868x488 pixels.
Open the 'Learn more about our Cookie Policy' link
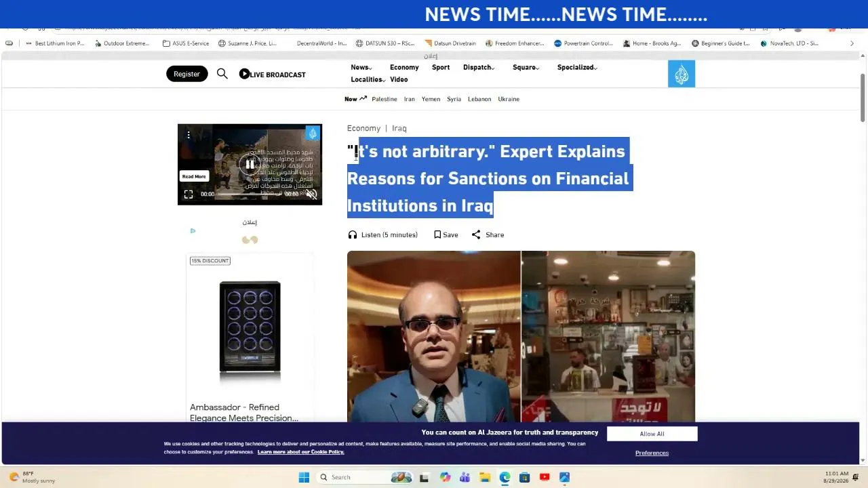(301, 452)
